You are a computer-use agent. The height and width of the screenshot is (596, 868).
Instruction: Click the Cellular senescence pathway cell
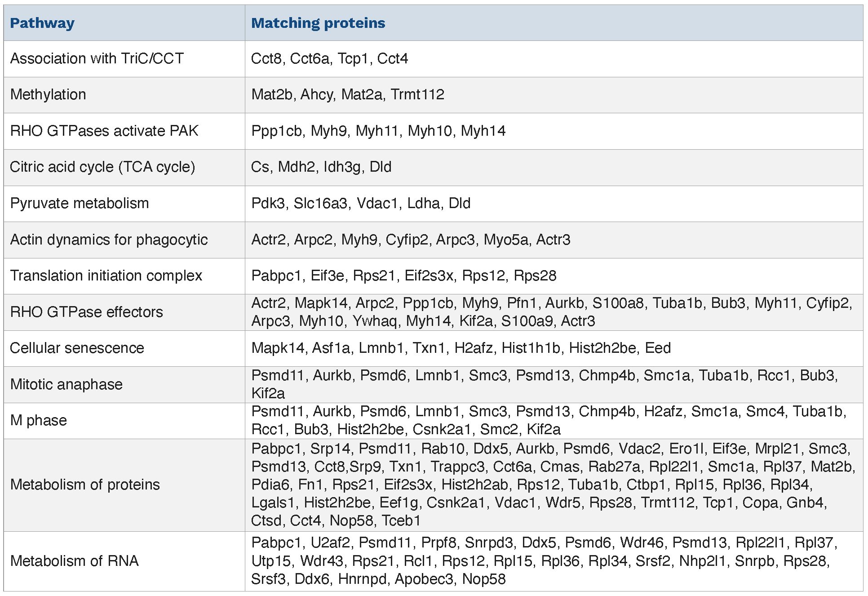click(x=77, y=348)
